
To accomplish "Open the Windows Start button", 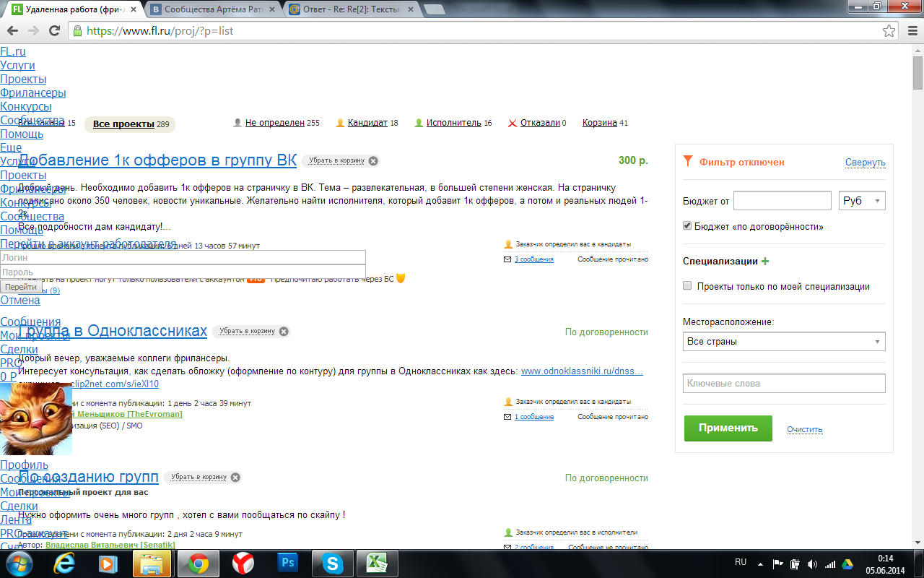I will click(18, 562).
